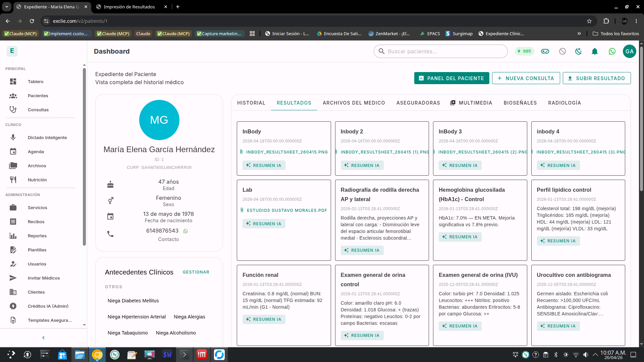644x362 pixels.
Task: Click the GA user avatar
Action: tap(629, 51)
